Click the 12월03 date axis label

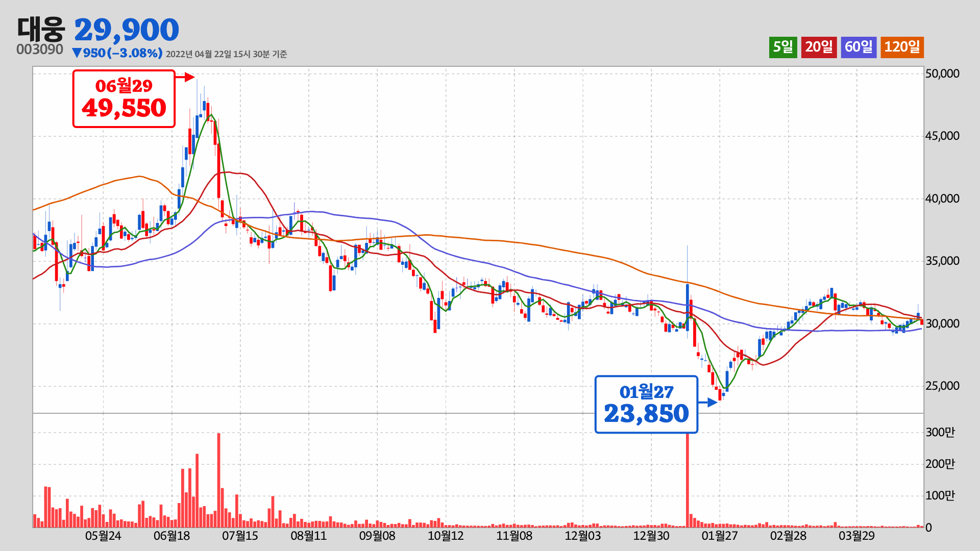point(582,536)
